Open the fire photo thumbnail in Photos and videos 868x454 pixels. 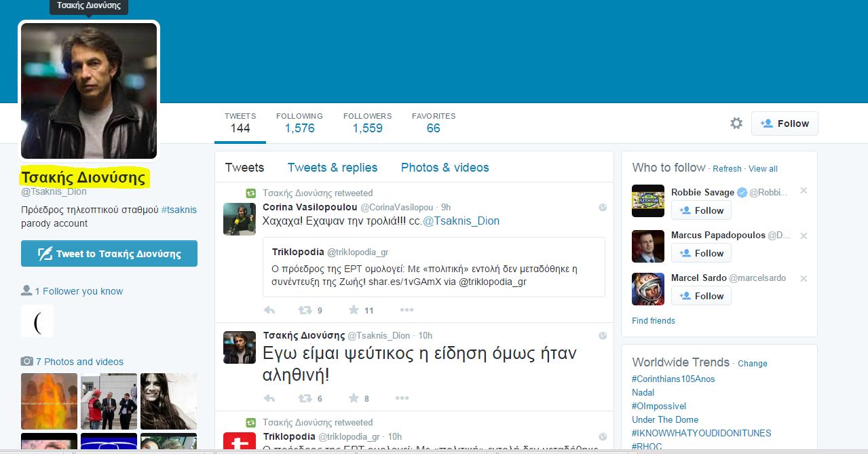coord(49,401)
